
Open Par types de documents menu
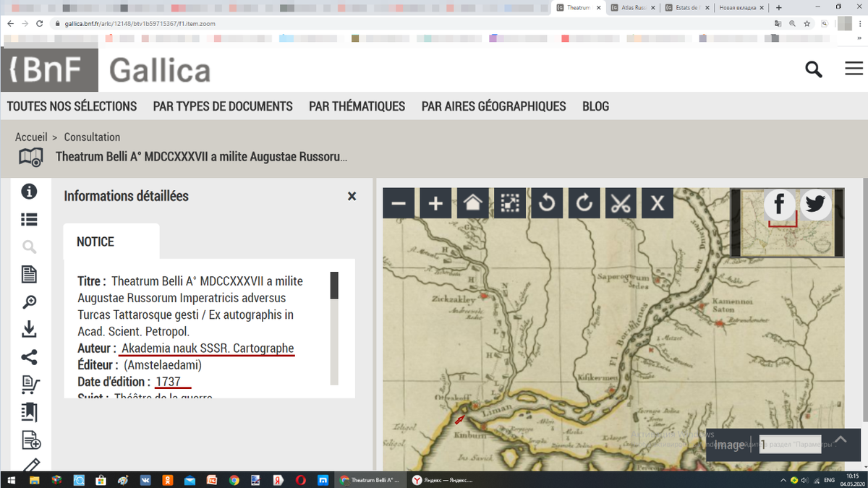pos(223,106)
